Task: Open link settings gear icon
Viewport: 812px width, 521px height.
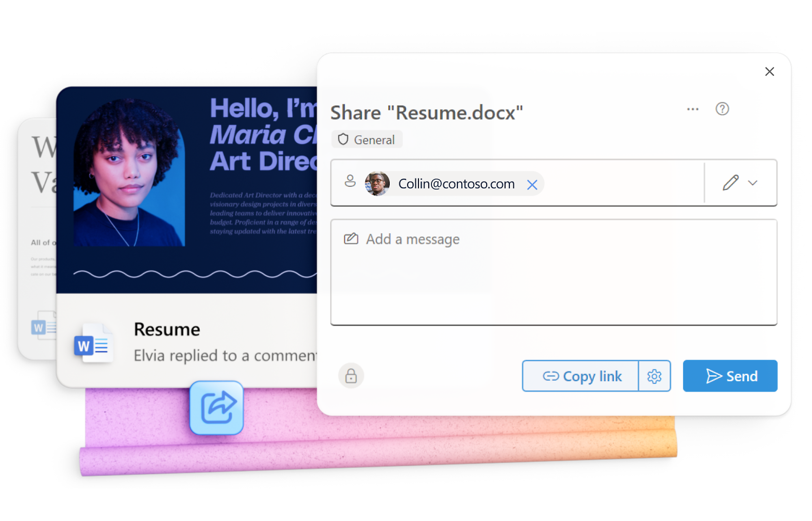Action: coord(654,376)
